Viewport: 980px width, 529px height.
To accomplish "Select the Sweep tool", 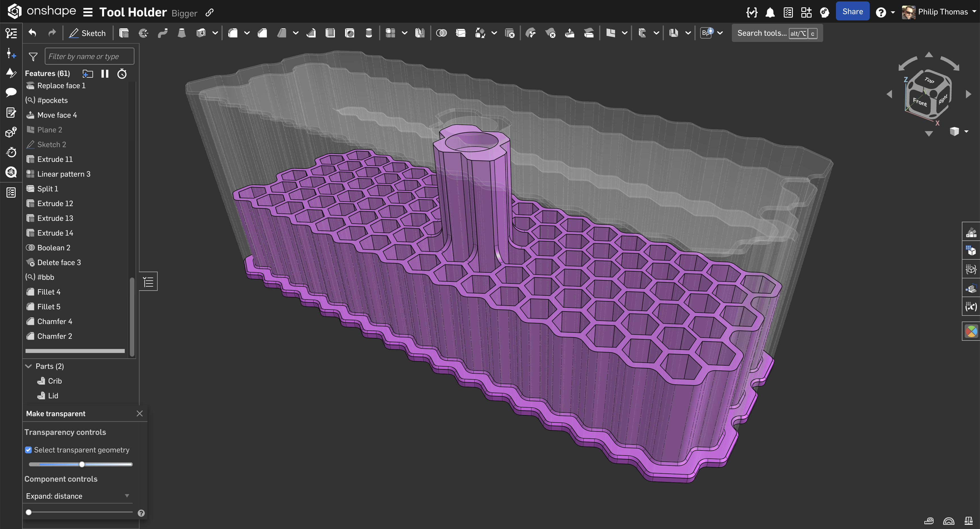I will tap(163, 33).
